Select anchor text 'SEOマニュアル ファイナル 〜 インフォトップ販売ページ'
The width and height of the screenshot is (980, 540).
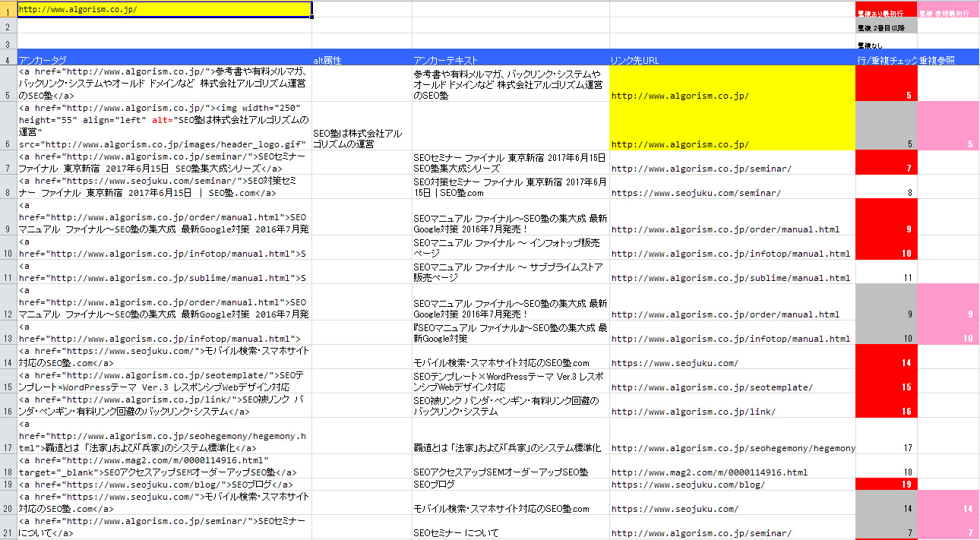(x=511, y=248)
